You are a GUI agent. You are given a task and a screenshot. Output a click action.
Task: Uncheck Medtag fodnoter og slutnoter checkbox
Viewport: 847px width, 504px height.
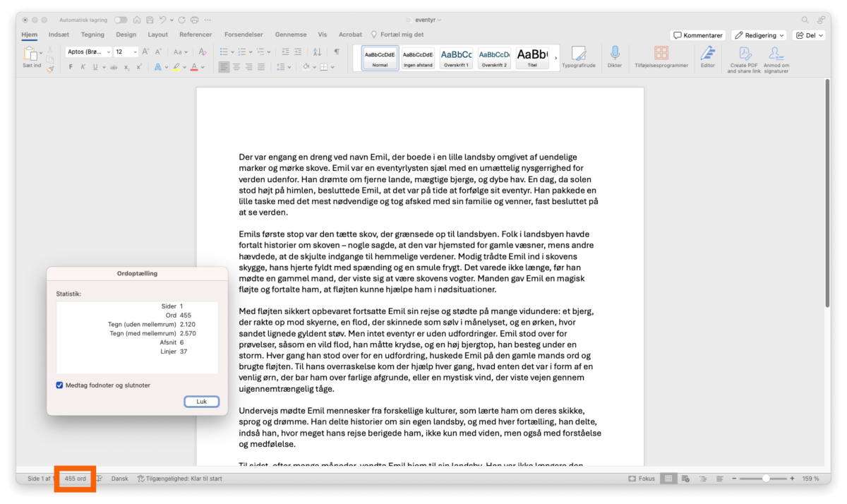click(x=60, y=385)
